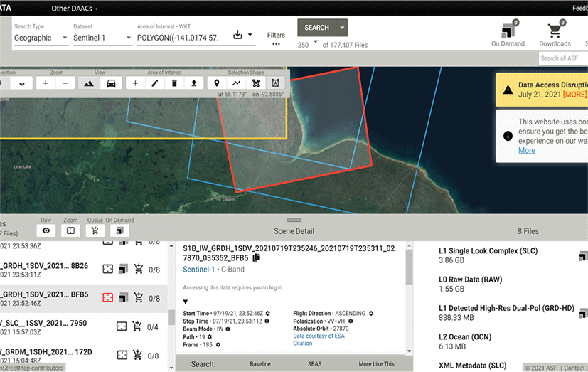Open Data courtesy of ESA link
Screen dimensions: 588x372
(319, 336)
